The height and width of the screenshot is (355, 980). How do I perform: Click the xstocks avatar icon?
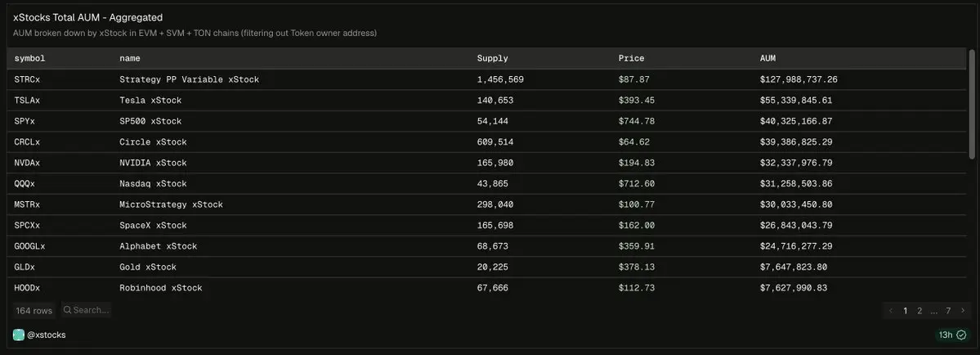19,335
